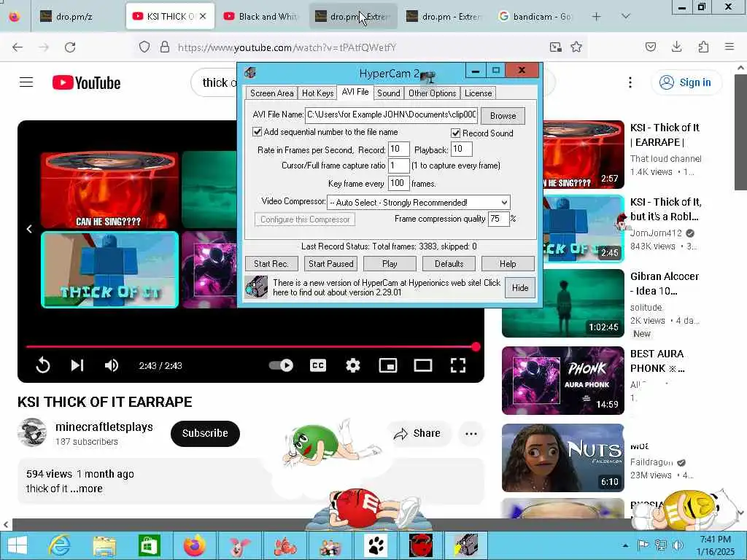Screen dimensions: 747x560
Task: Click the HyperCam Play button
Action: coord(390,264)
